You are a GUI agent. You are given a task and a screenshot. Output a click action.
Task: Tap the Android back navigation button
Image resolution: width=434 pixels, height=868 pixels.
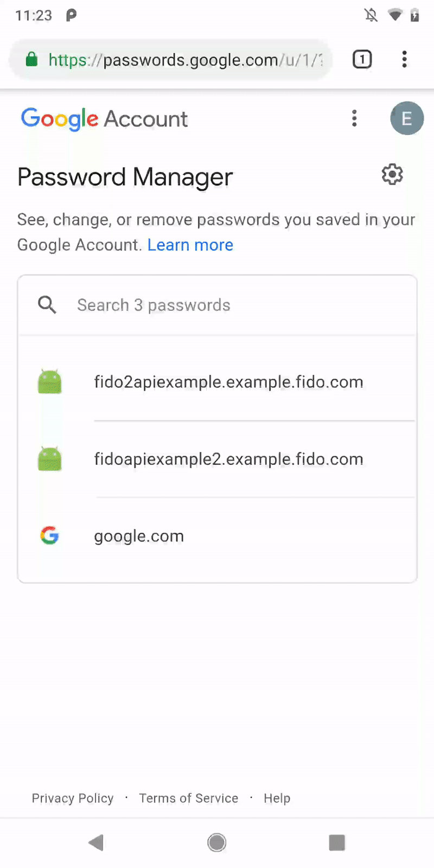click(96, 843)
